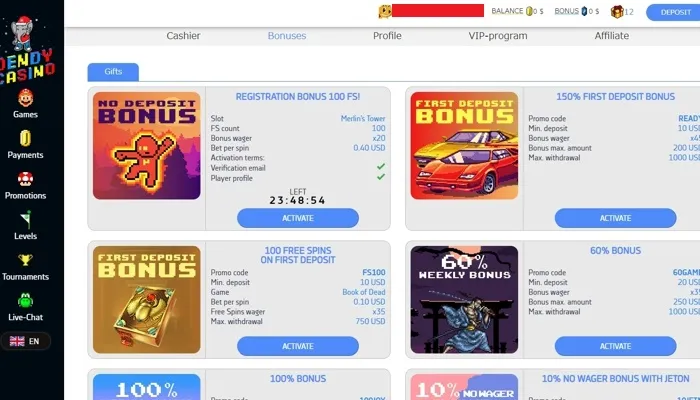
Task: Click the Dendy Casino elephant logo
Action: [26, 50]
